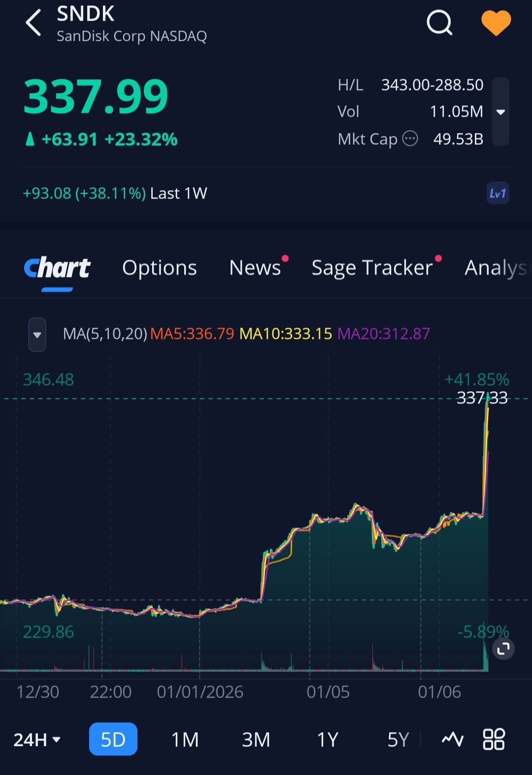Select the 5D timeframe
The image size is (532, 775).
click(x=113, y=739)
